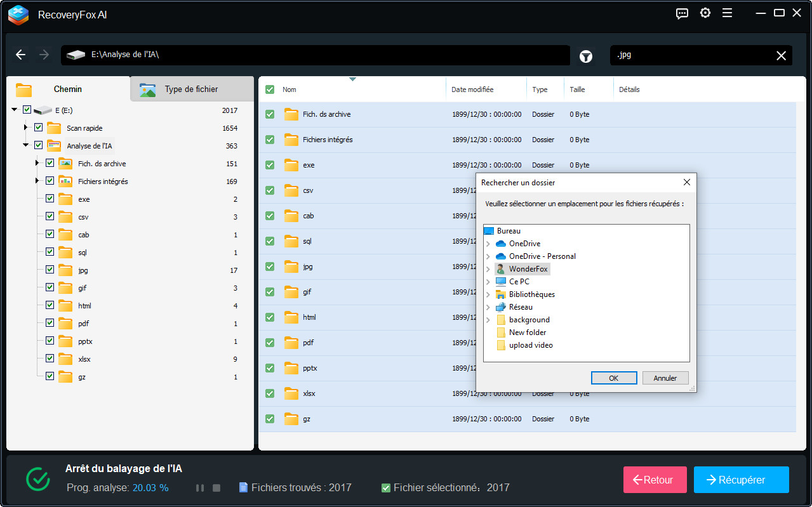Image resolution: width=812 pixels, height=507 pixels.
Task: Select the jpg folder icon in file list
Action: [x=291, y=267]
